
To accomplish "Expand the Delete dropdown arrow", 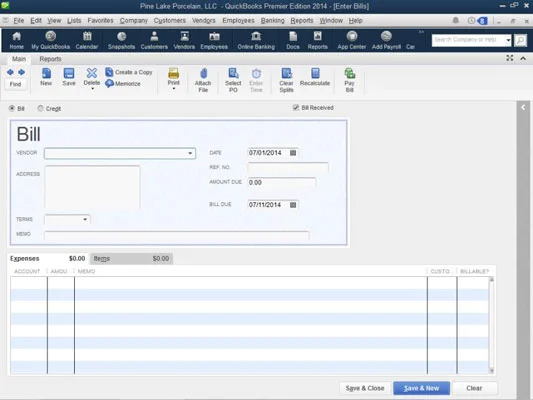I will click(92, 89).
